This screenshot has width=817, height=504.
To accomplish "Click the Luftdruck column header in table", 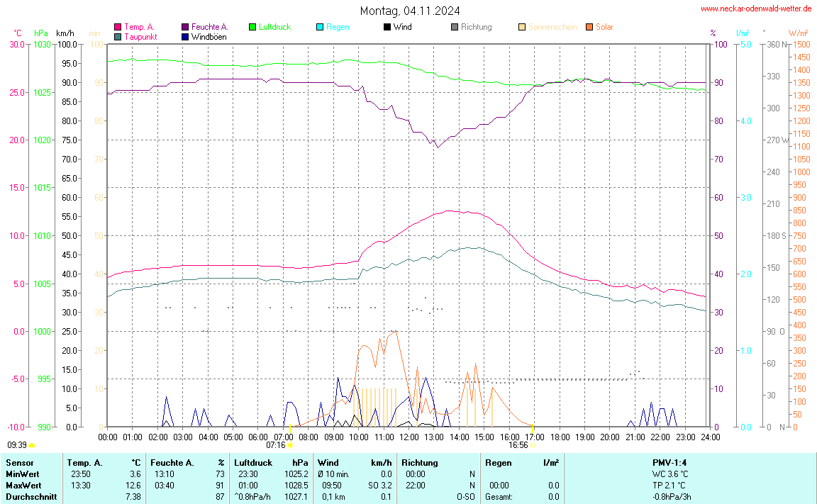I will click(253, 463).
